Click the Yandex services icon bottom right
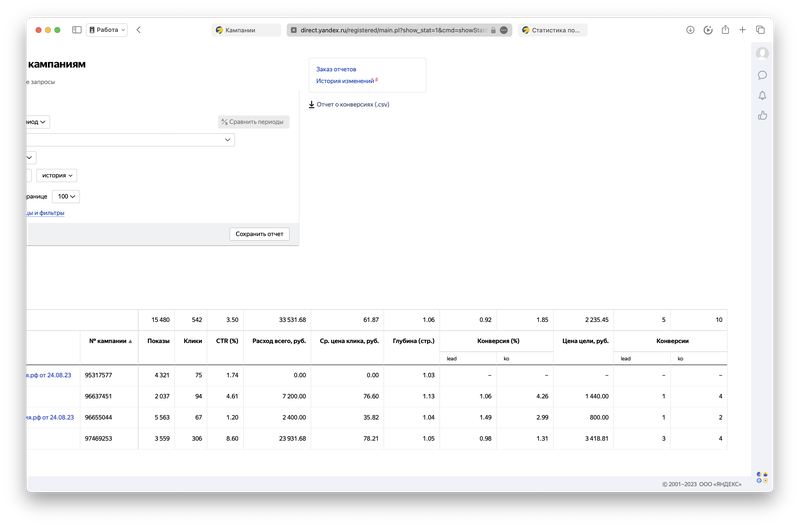 [x=762, y=478]
